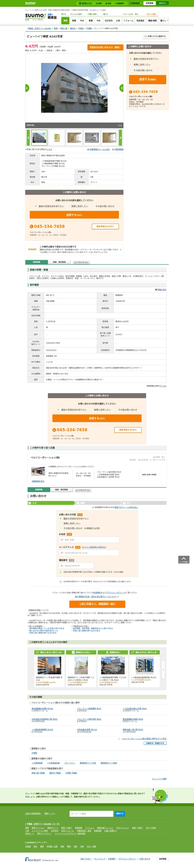
Task: Open 印刷用画面 link
Action: [x=119, y=149]
